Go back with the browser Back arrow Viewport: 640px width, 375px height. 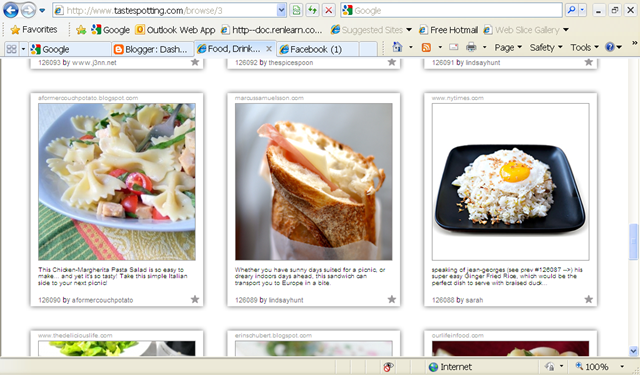coord(11,10)
